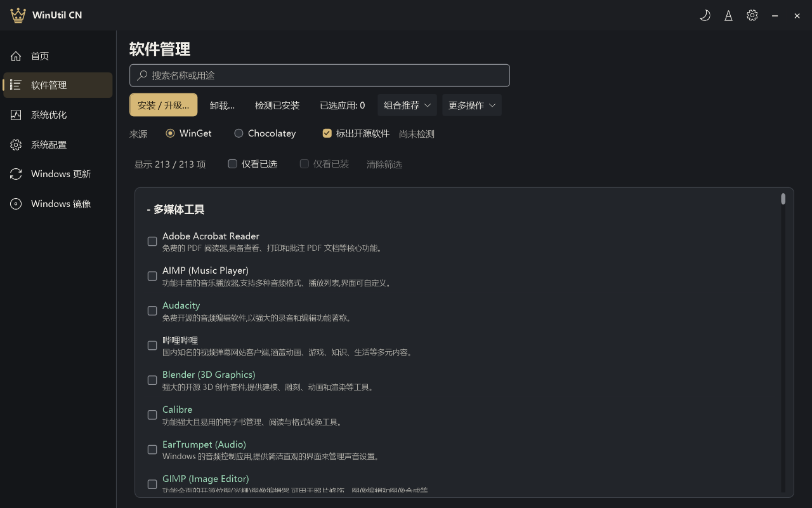812x508 pixels.
Task: Click the refresh icon beside Windows 更新
Action: tap(16, 174)
